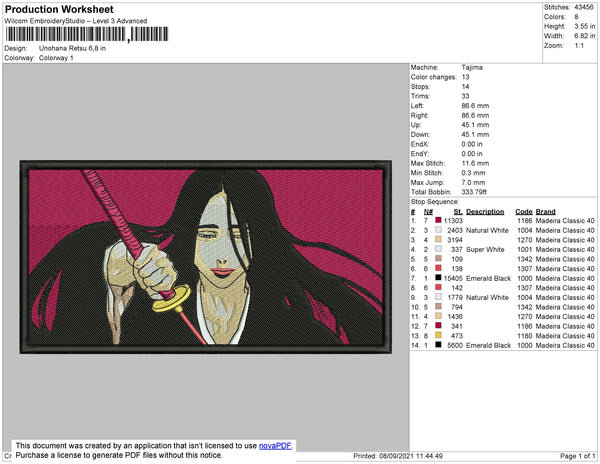Screen dimensions: 600x464
Task: Click the Width value '6.82 in'
Action: [584, 36]
